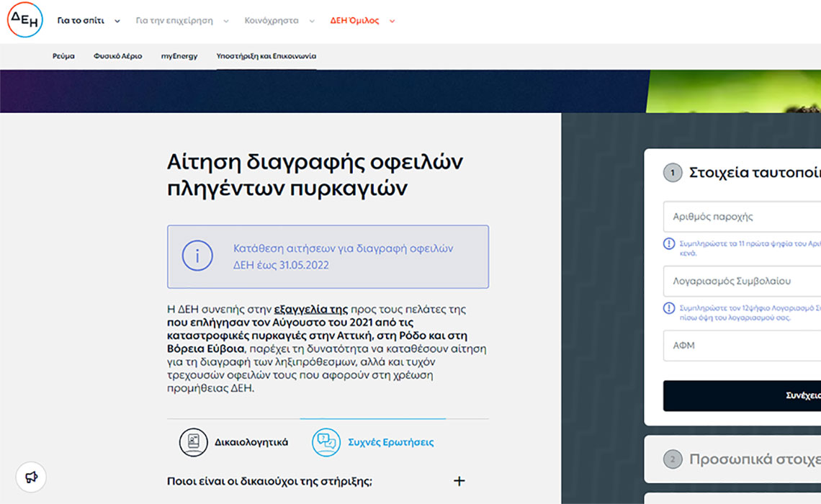Screen dimensions: 821x504
Task: Click the Ποιοι είναι οι δικαιούχοι της στήριξης question
Action: pos(269,481)
